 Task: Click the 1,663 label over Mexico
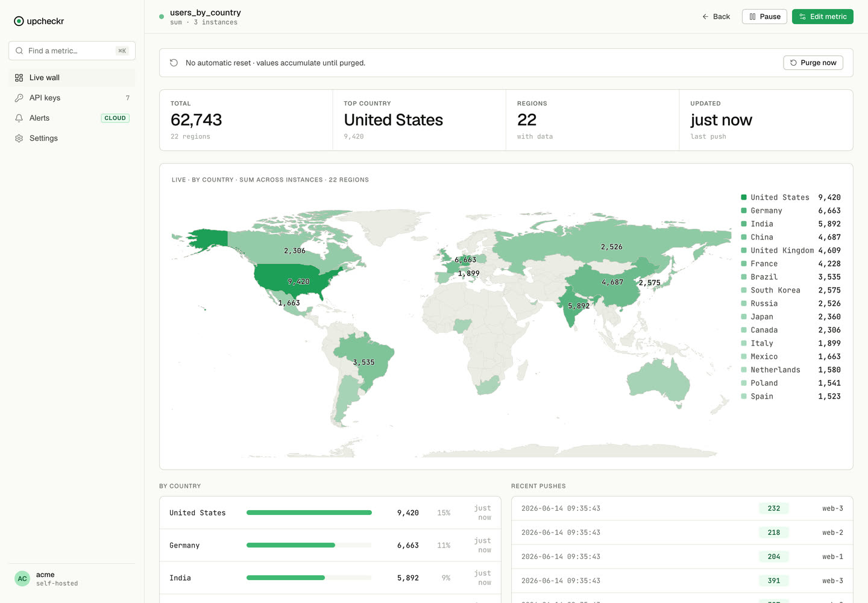pos(289,303)
